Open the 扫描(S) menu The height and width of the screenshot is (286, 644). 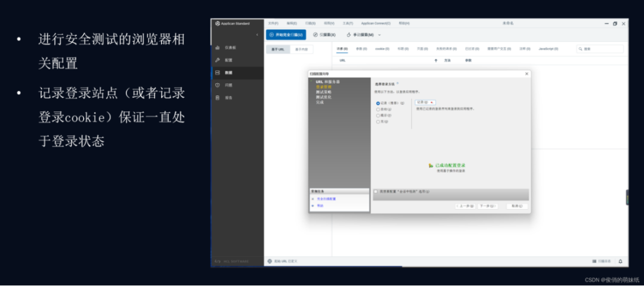click(311, 23)
